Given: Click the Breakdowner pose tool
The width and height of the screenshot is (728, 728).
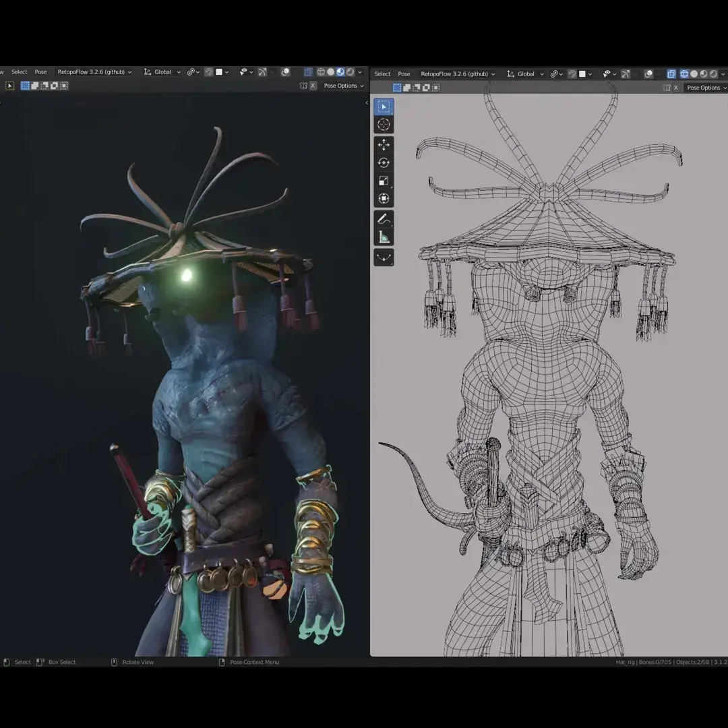Looking at the screenshot, I should tap(384, 257).
